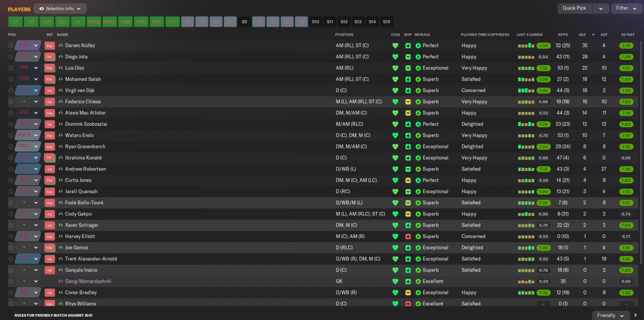Image resolution: width=644 pixels, height=320 pixels.
Task: Select the GK position slot
Action: click(15, 22)
